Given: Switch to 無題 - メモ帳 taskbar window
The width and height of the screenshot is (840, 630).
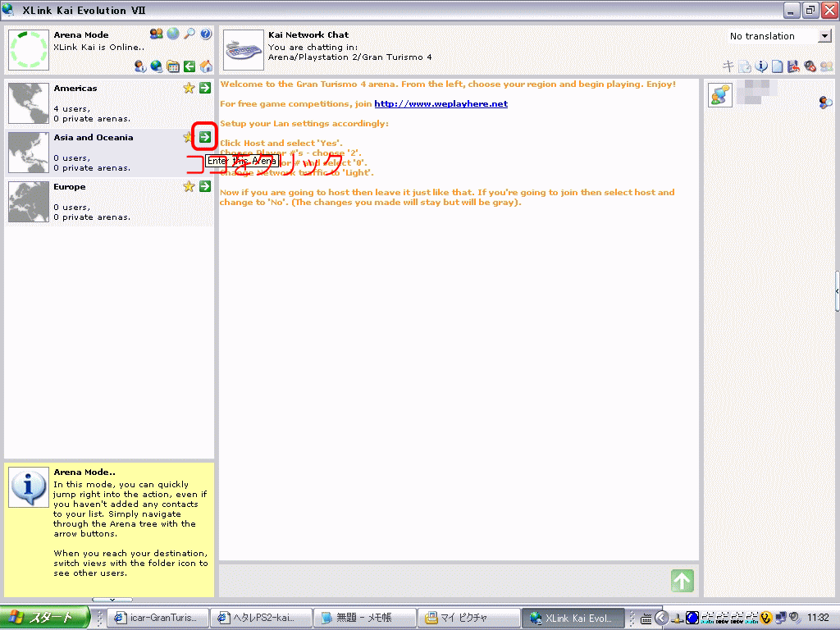Looking at the screenshot, I should pyautogui.click(x=363, y=618).
